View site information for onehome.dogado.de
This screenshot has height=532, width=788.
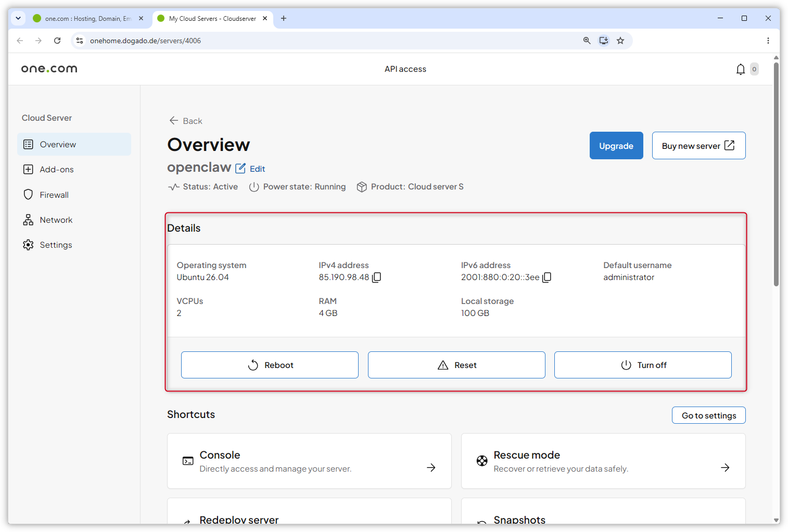pos(80,41)
